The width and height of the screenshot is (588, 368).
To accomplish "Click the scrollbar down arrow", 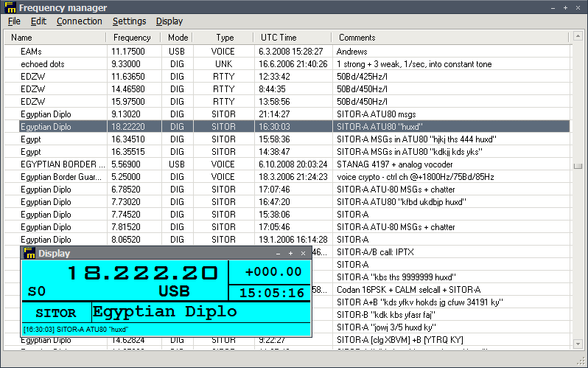I will (x=578, y=343).
